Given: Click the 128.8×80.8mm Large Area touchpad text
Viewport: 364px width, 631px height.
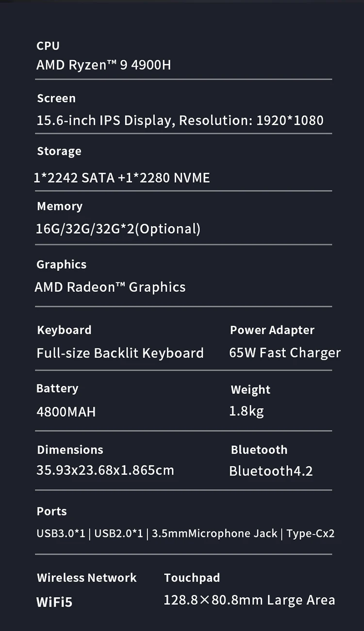Looking at the screenshot, I should 249,600.
